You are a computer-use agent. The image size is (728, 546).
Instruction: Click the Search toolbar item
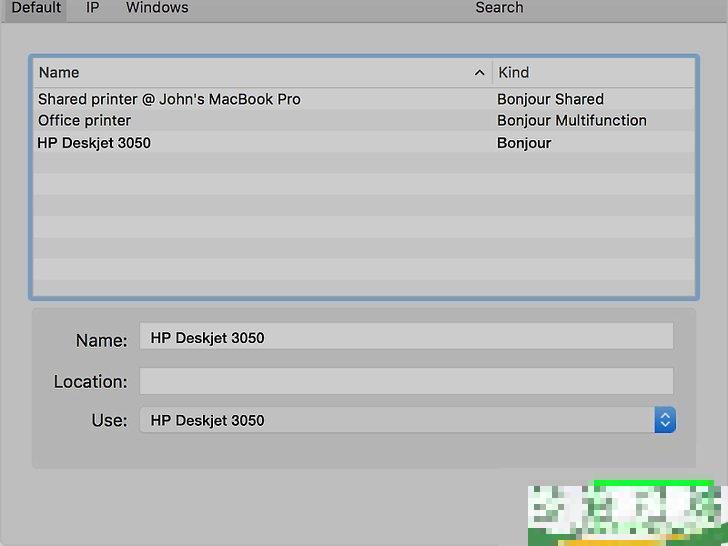pos(499,8)
